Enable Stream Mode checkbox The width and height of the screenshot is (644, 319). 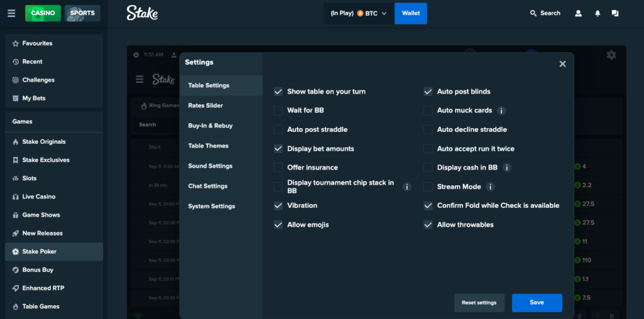(x=428, y=187)
